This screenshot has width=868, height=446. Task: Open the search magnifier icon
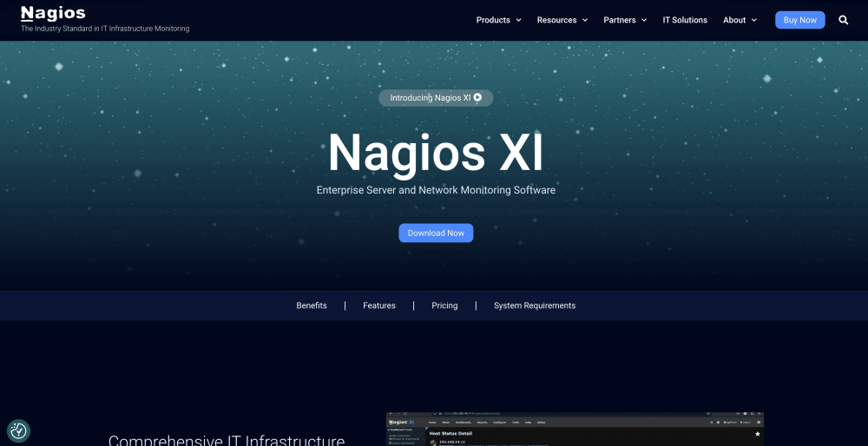pyautogui.click(x=843, y=20)
